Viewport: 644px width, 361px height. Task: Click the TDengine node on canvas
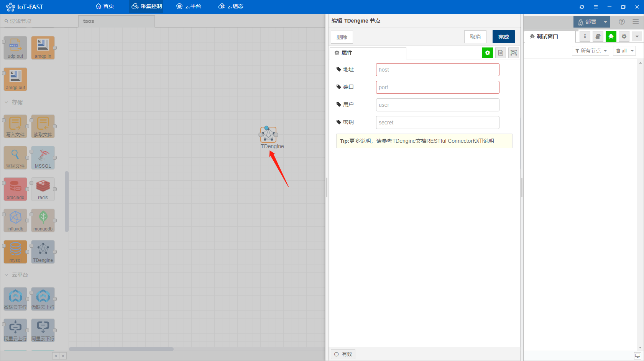pyautogui.click(x=268, y=135)
